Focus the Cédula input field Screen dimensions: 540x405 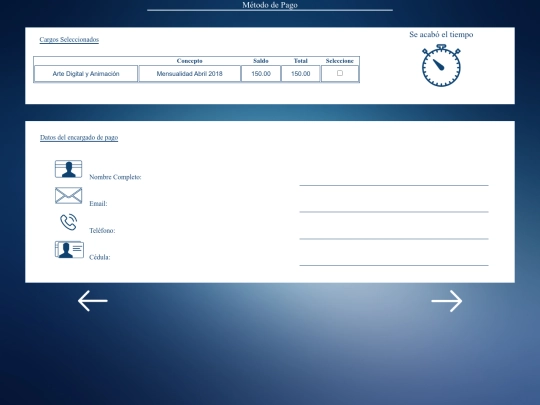pyautogui.click(x=394, y=257)
